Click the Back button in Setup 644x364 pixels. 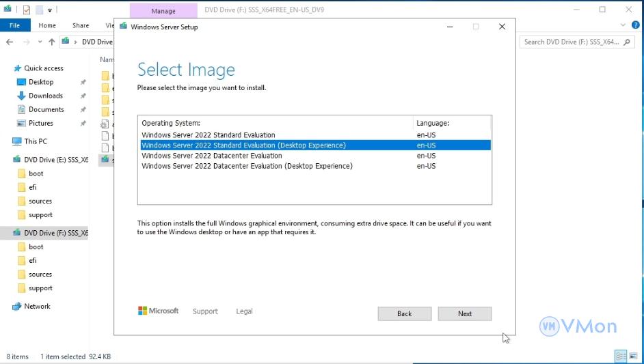tap(405, 313)
